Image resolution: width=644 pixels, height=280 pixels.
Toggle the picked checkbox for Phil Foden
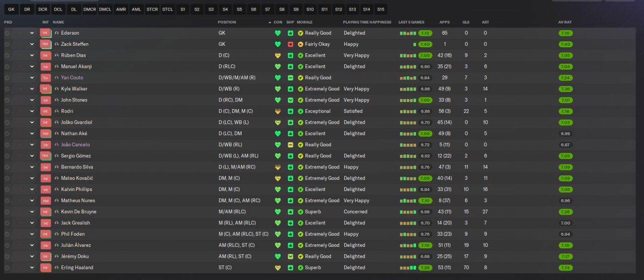[7, 234]
